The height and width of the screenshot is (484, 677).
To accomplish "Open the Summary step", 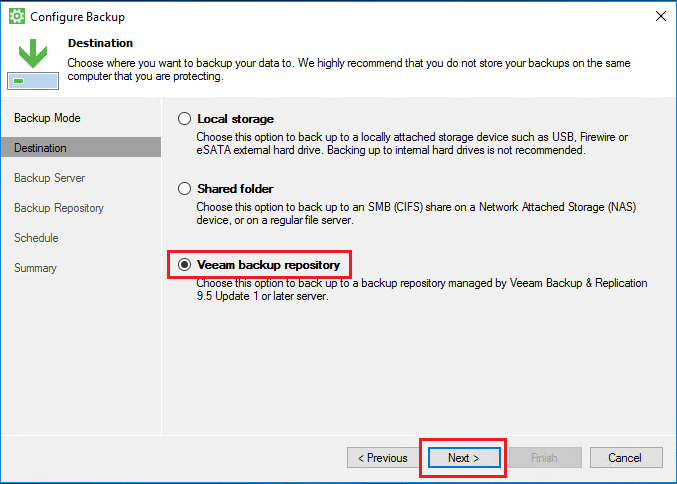I will pyautogui.click(x=35, y=268).
